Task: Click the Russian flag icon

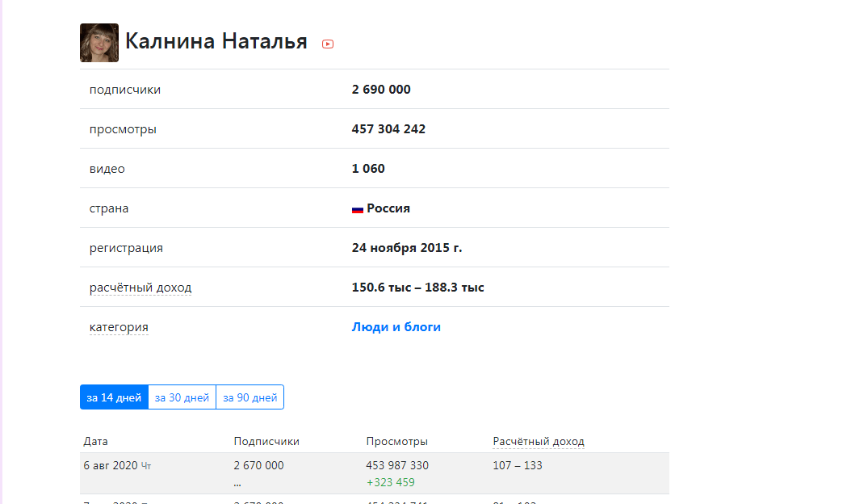Action: coord(357,209)
